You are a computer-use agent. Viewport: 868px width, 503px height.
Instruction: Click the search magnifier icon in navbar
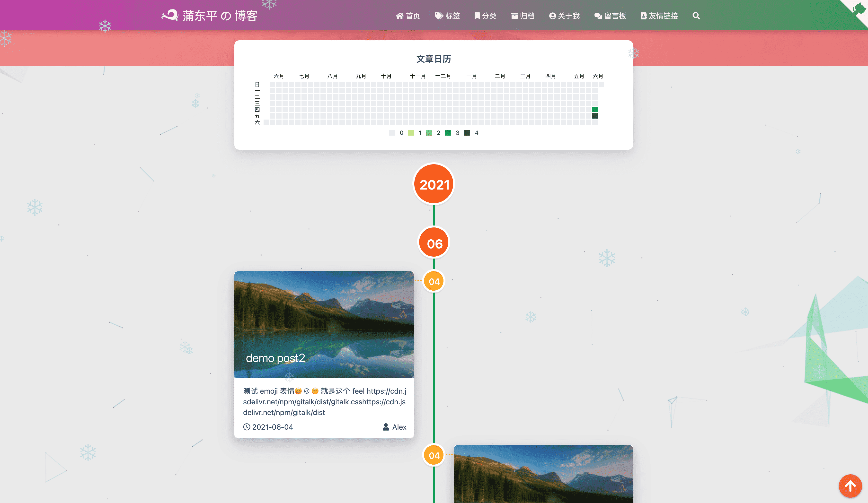pos(696,16)
